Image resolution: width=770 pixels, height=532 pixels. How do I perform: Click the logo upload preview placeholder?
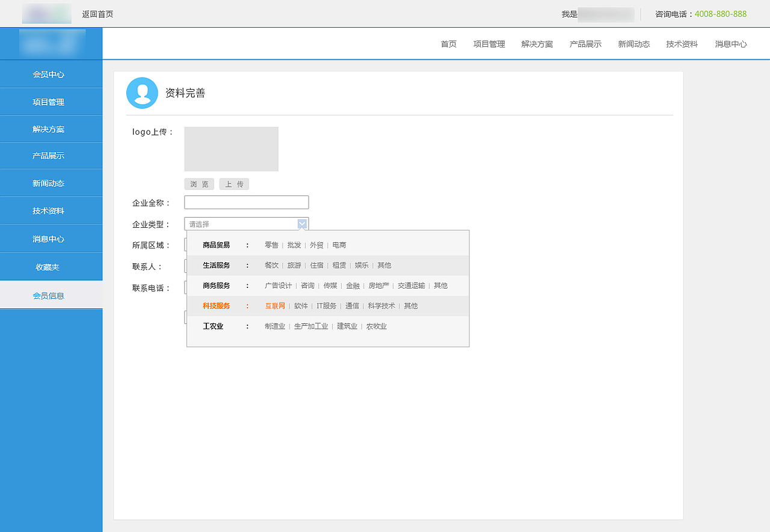tap(231, 148)
